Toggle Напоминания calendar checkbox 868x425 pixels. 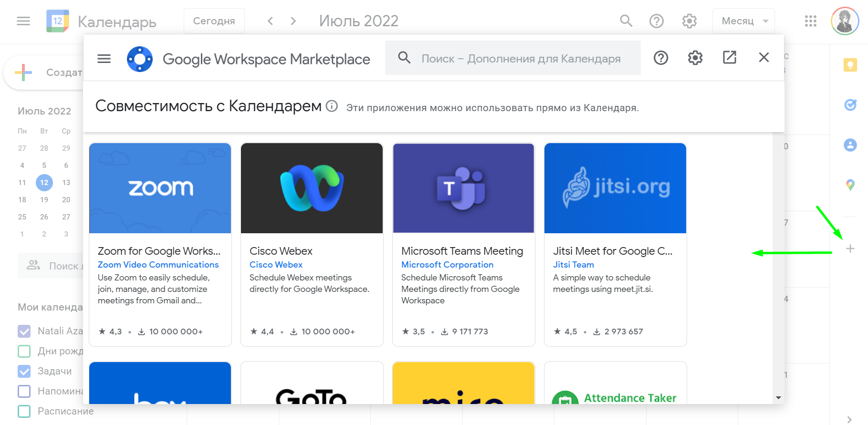pos(24,391)
